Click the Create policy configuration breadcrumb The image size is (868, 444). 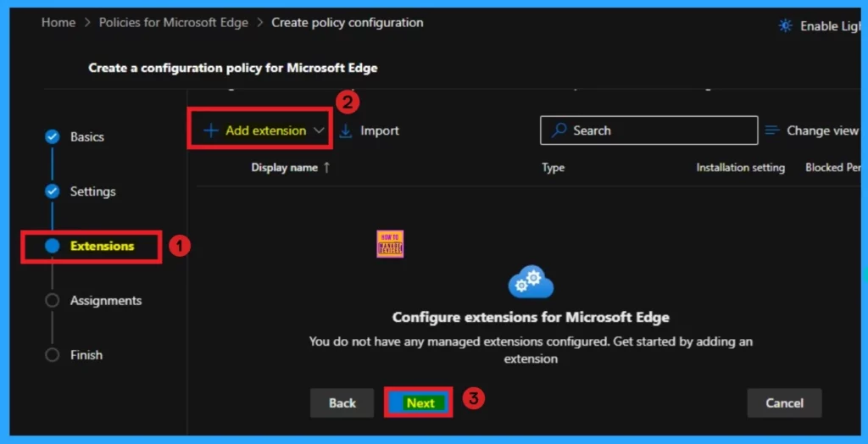tap(347, 23)
